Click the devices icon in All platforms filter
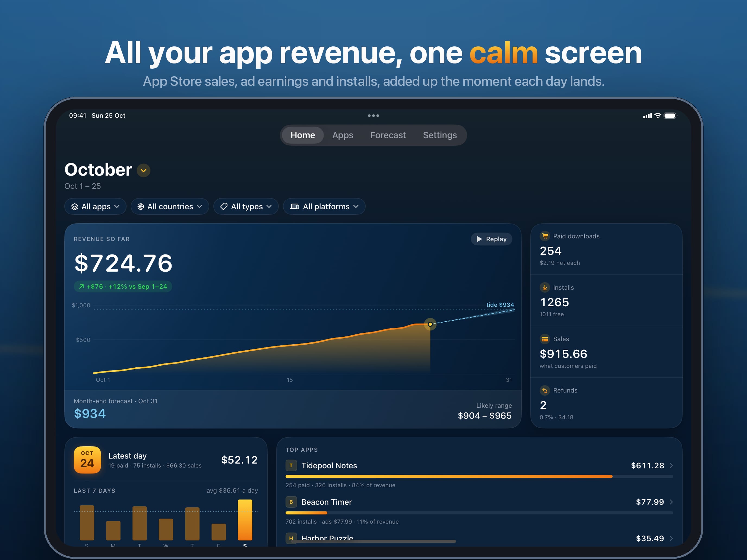This screenshot has width=747, height=560. [x=295, y=206]
